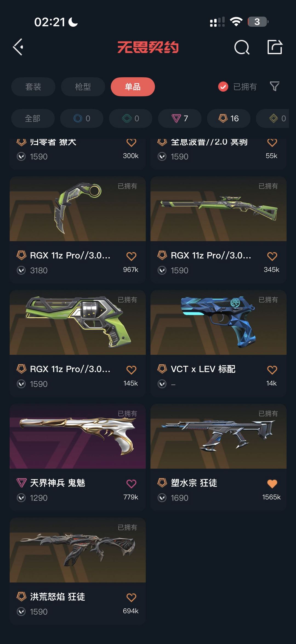
Task: Open the 洪荒怒焰 狂徒 weapon image
Action: coord(78,550)
